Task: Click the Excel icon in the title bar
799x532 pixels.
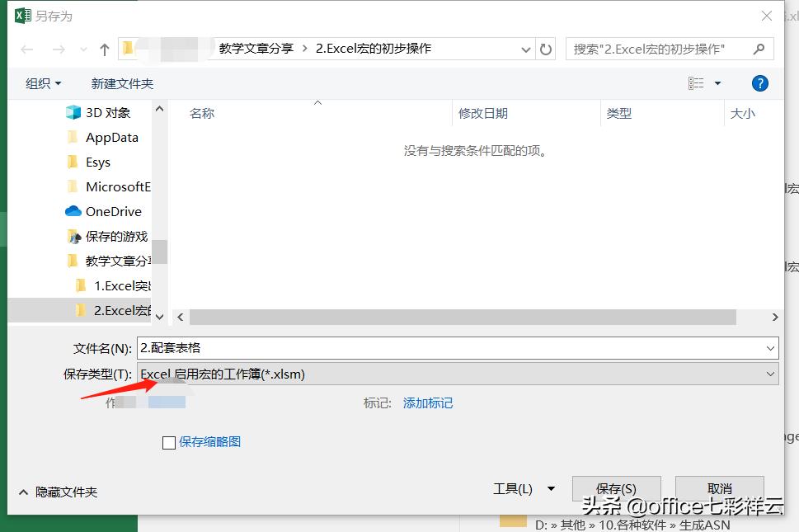Action: point(22,15)
